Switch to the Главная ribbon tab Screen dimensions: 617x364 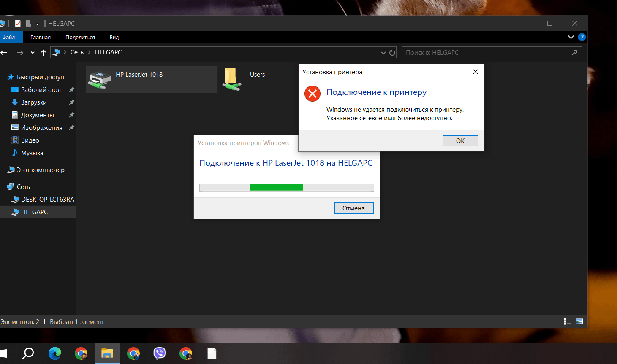tap(41, 37)
